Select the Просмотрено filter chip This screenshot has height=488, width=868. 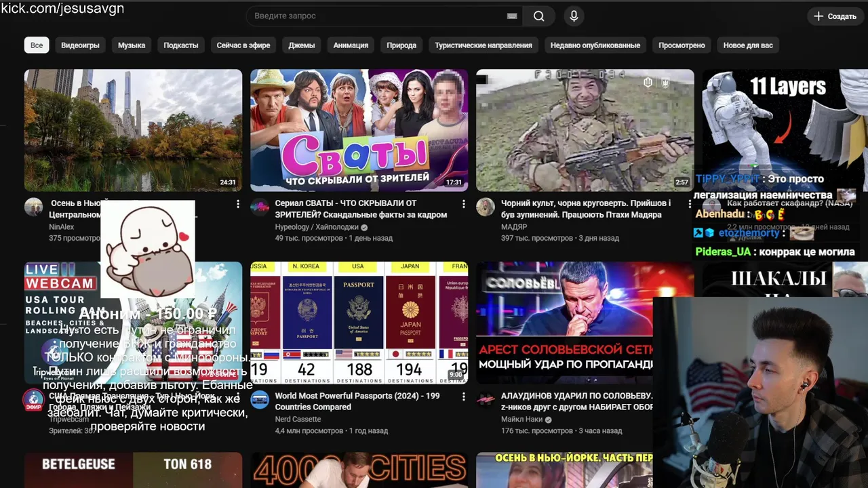pos(682,45)
